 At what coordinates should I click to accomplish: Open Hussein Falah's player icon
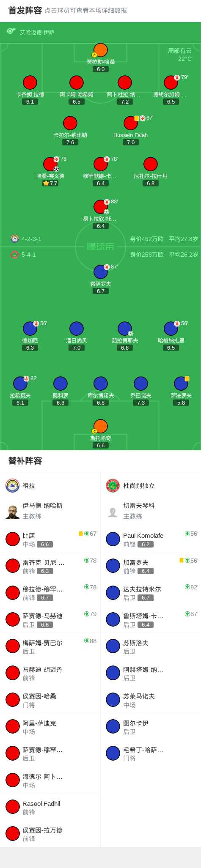[x=131, y=123]
